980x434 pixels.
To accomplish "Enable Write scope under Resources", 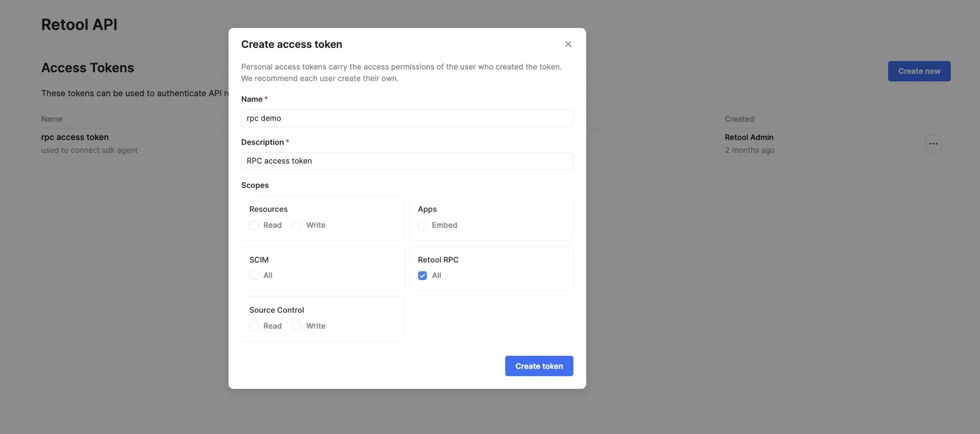I will point(297,225).
